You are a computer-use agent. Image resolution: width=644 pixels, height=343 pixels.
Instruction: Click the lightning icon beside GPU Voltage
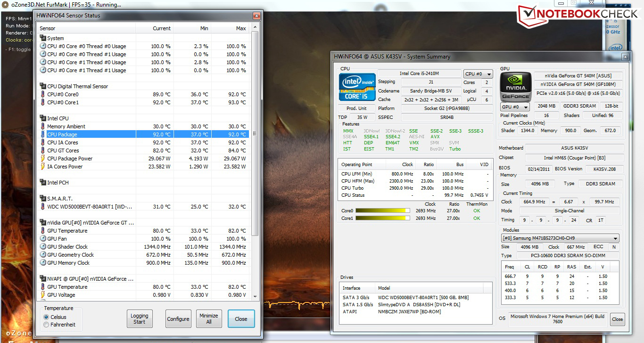[43, 295]
